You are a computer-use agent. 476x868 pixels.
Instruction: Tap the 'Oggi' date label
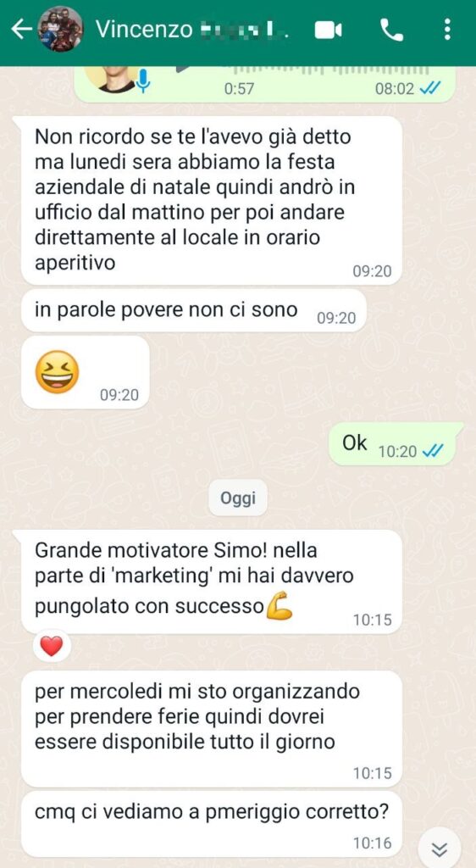238,498
